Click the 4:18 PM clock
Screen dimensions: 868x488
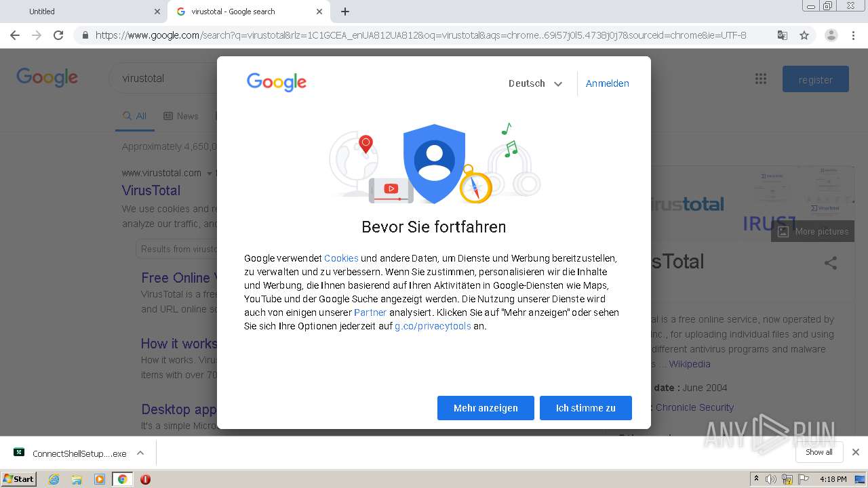point(833,479)
